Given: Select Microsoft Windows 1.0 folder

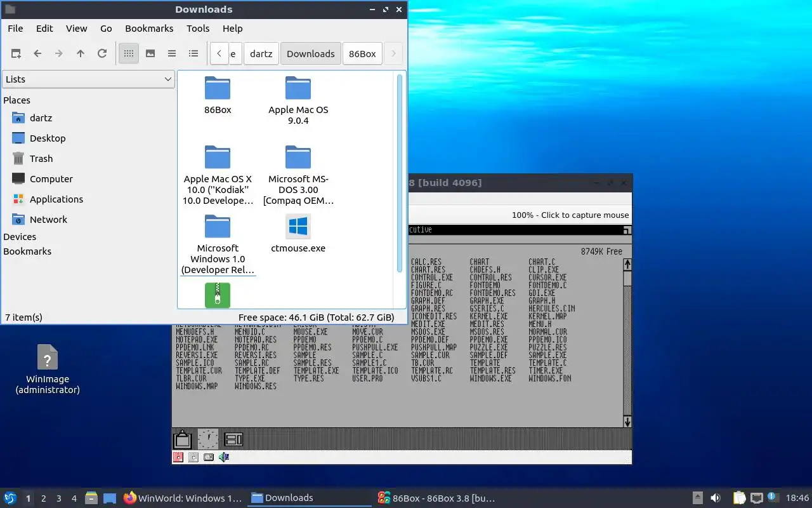Looking at the screenshot, I should coord(218,227).
